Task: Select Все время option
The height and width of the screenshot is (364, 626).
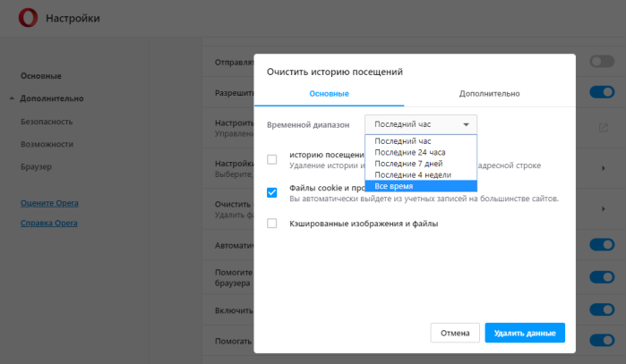Action: (421, 186)
